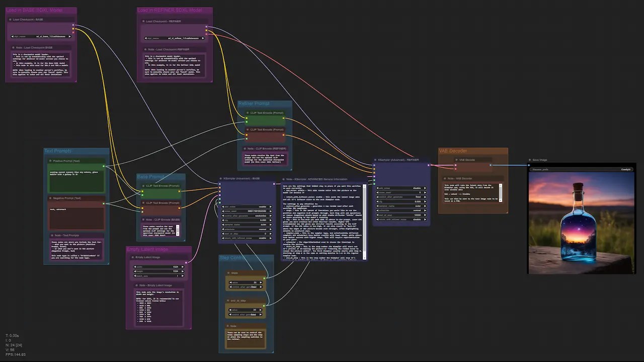Screen dimensions: 644x362
Task: Collapse the KSampler (Advanced) - BASE node dot
Action: pos(220,178)
